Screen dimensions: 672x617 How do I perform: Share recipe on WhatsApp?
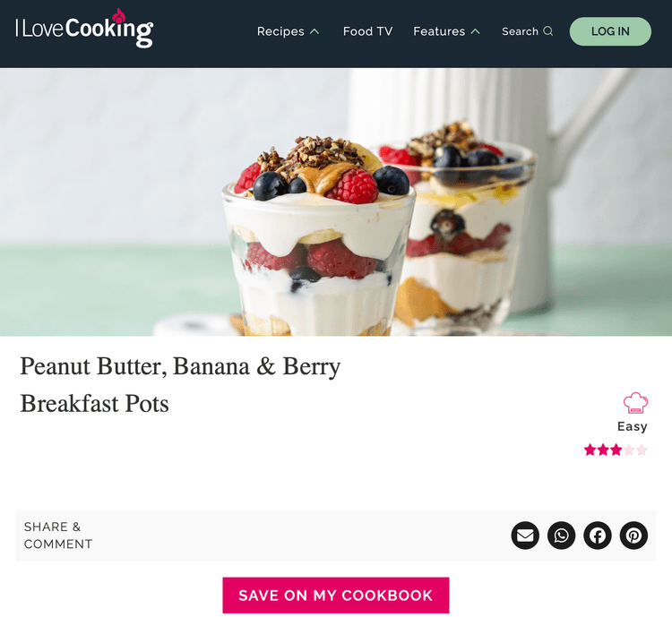[x=561, y=536]
